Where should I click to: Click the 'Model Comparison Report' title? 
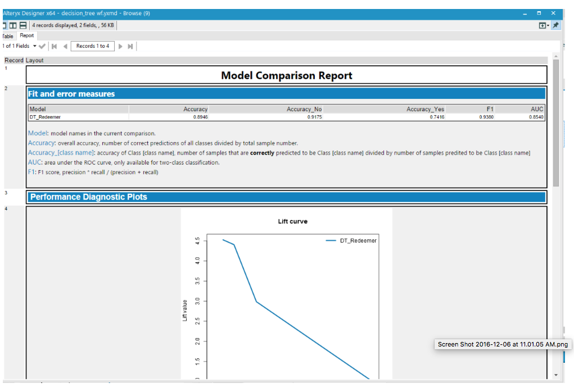point(287,75)
